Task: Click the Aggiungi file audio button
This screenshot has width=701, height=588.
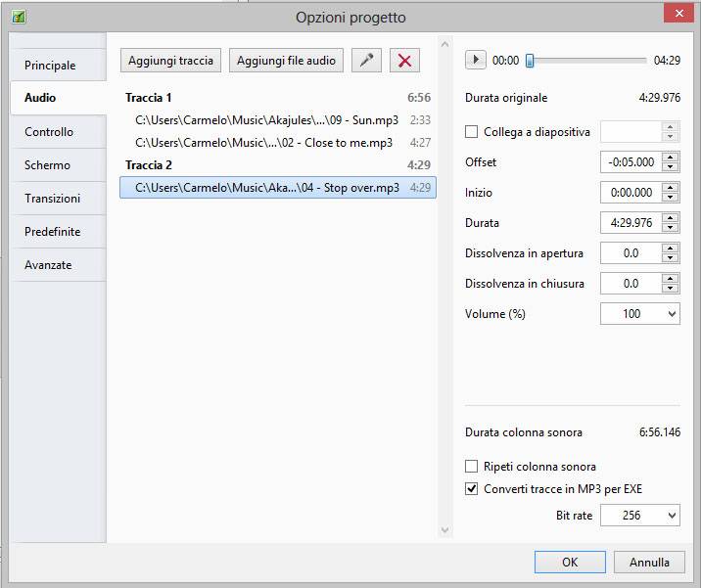Action: (286, 61)
